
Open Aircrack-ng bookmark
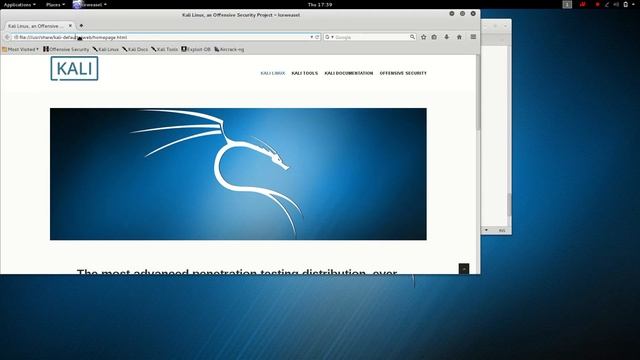(x=229, y=49)
